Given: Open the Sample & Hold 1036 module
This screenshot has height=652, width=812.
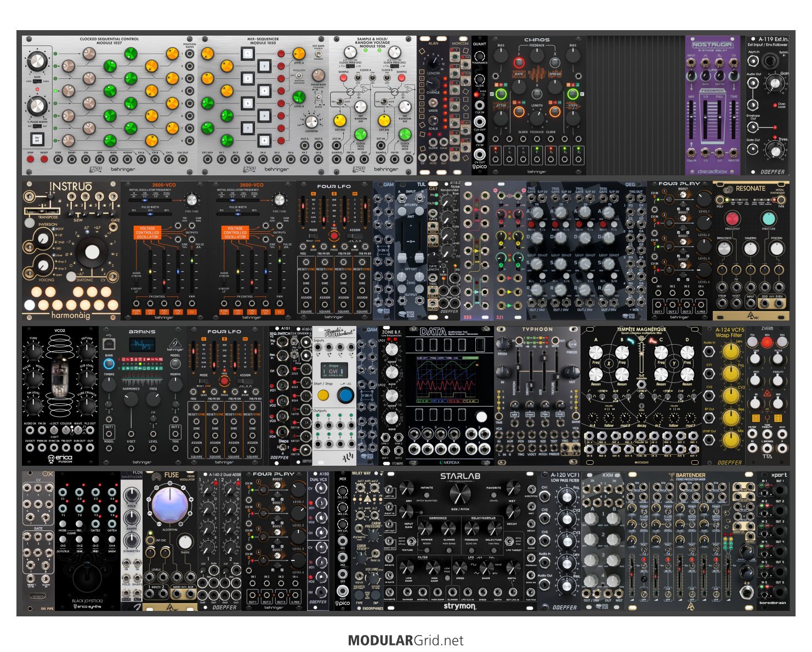Looking at the screenshot, I should pos(373,105).
